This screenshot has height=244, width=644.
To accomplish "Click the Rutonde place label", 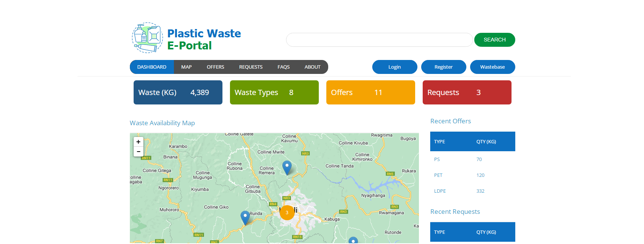I will [x=393, y=232].
